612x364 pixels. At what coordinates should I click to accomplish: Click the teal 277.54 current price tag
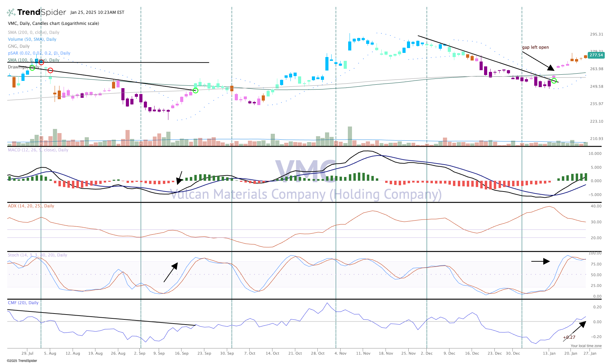(596, 55)
